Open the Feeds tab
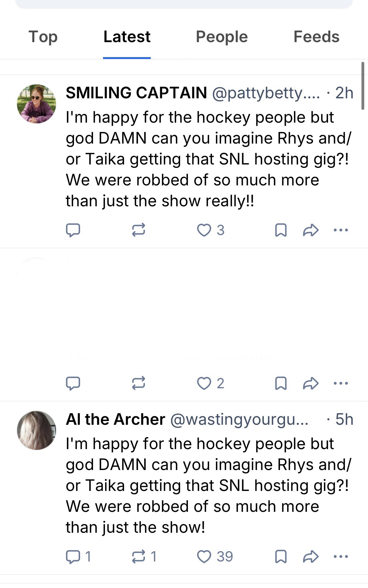 click(x=316, y=37)
